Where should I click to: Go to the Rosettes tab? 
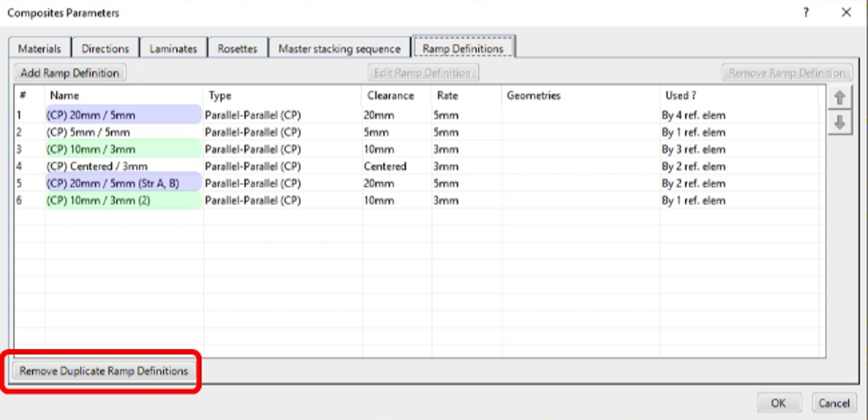pos(238,49)
